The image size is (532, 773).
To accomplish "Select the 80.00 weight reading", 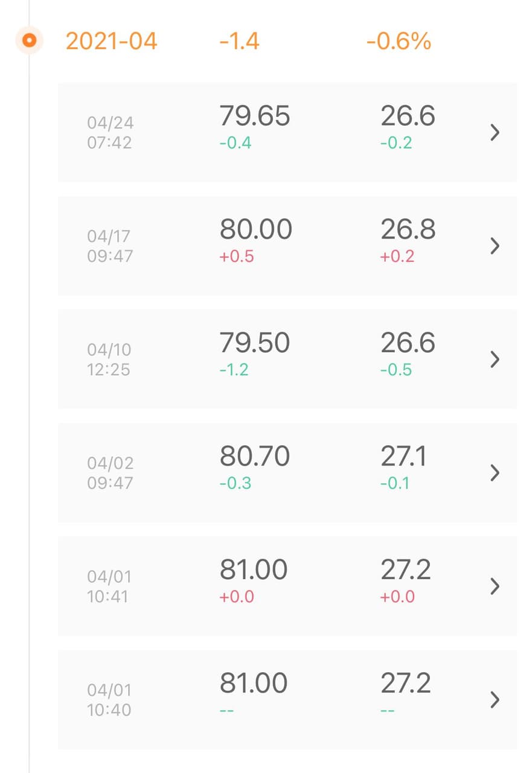I will pos(255,229).
